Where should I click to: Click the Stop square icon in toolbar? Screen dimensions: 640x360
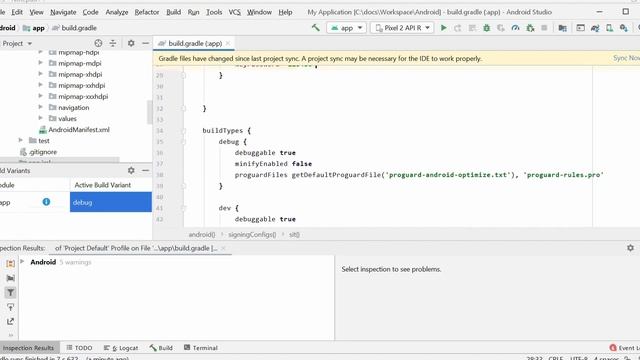(x=544, y=28)
